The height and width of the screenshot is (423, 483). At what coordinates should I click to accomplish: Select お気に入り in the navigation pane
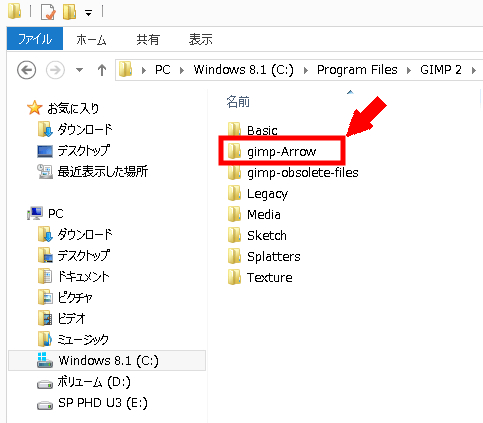(73, 108)
